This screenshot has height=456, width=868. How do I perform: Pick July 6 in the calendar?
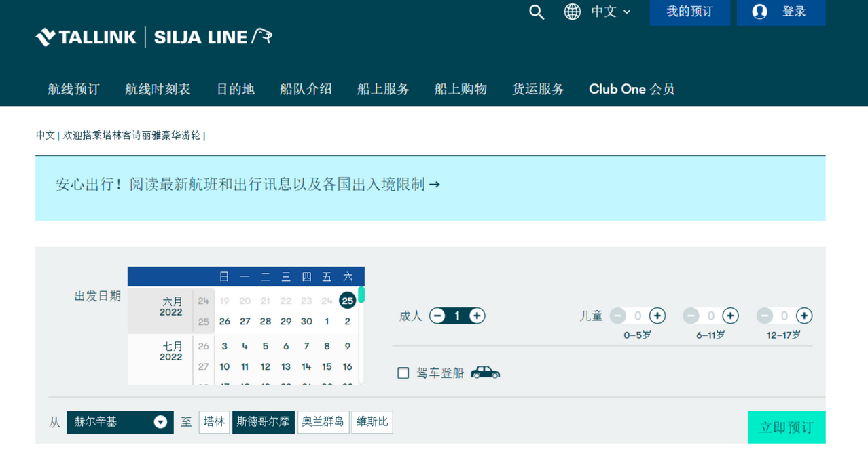tap(286, 346)
